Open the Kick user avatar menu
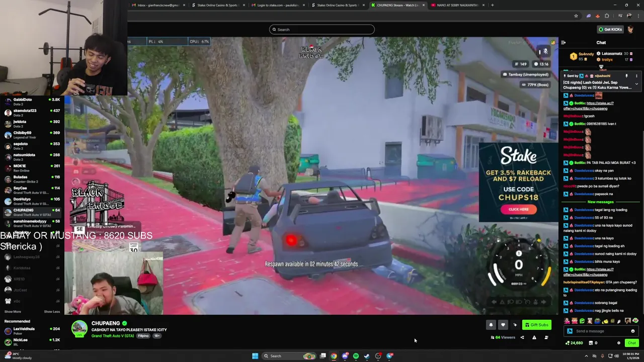Image resolution: width=644 pixels, height=362 pixels. [630, 29]
